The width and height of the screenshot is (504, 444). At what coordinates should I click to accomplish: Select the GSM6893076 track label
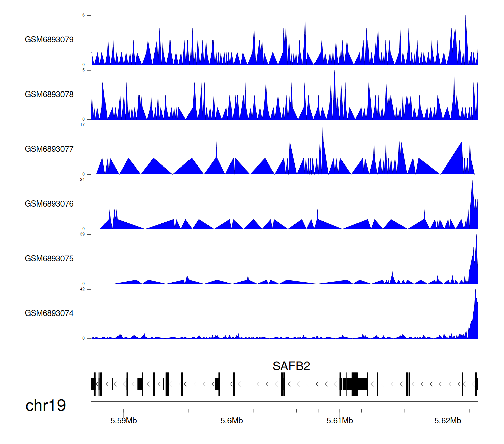[49, 204]
